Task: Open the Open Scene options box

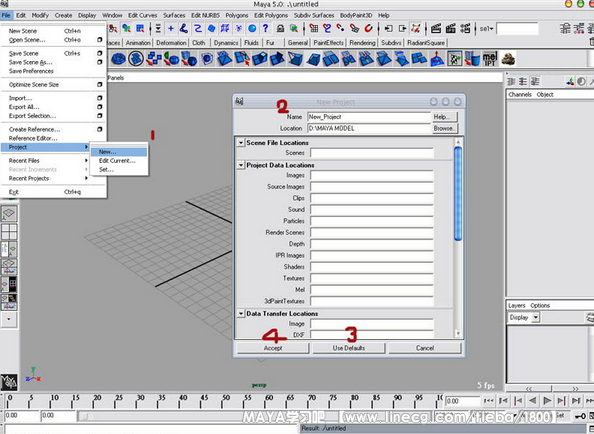Action: [100, 40]
